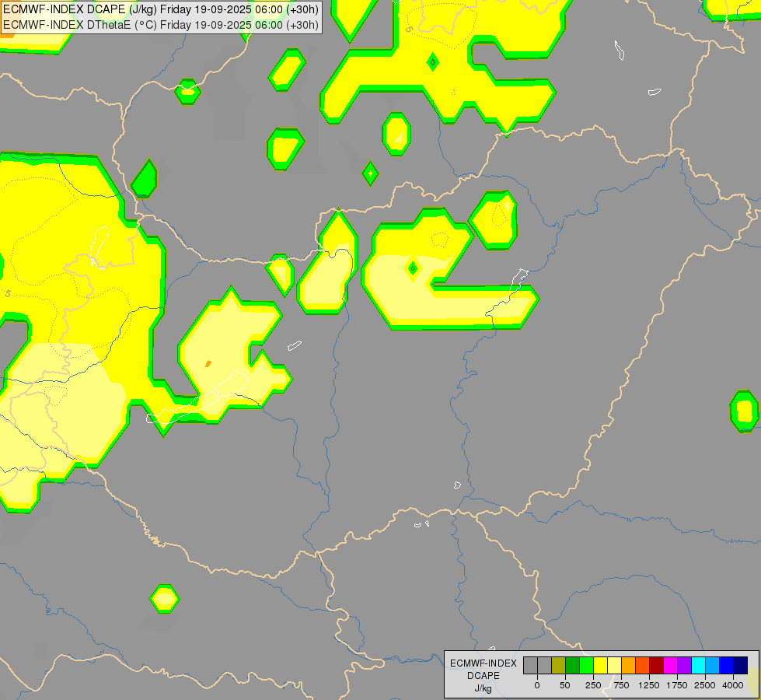Click the legend value 4000
Screen dimensions: 761x700
[x=733, y=685]
